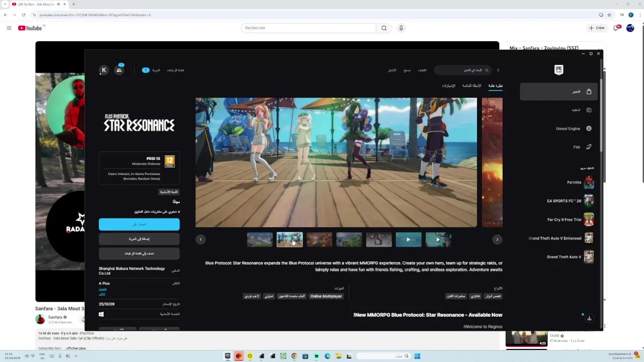The height and width of the screenshot is (362, 644).
Task: Click the YouTube search magnifier button
Action: tap(384, 28)
